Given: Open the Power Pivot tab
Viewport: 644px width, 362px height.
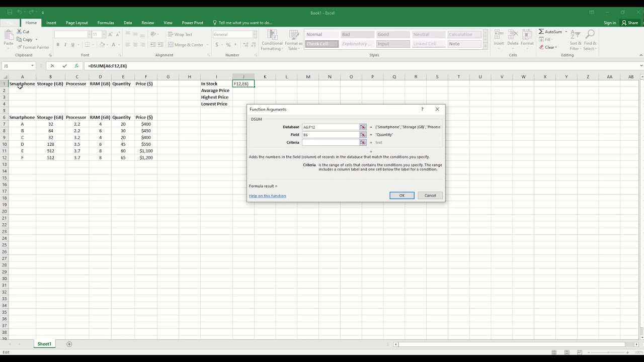Looking at the screenshot, I should coord(193,23).
